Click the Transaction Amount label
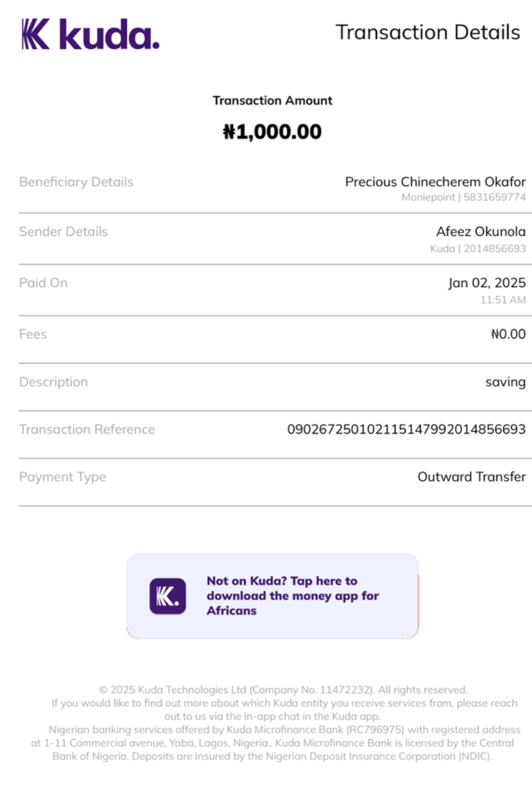 tap(272, 101)
